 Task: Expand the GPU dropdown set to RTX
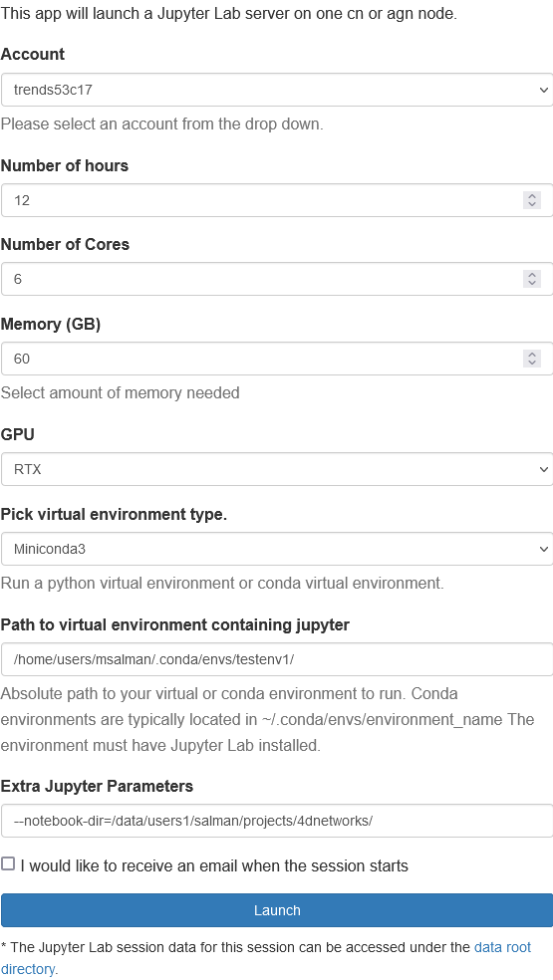pyautogui.click(x=277, y=469)
